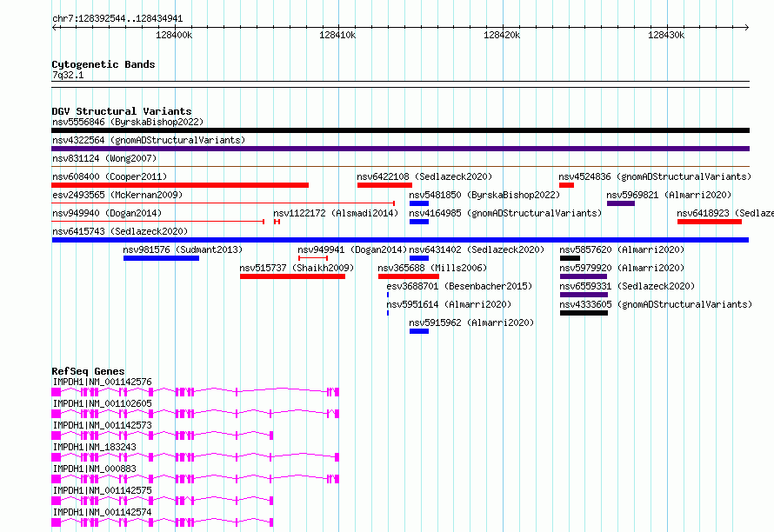Click the nsv5915962 (Almarri2020) blue bar
Viewport: 774px width, 532px height.
coord(419,331)
